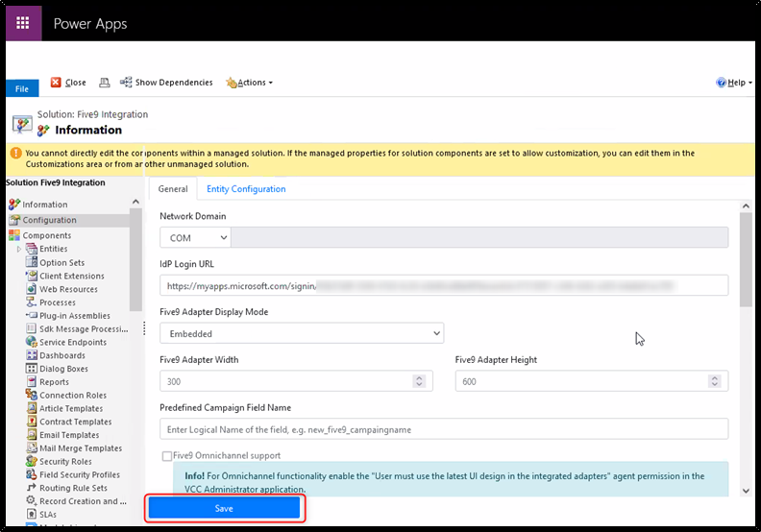Select Record Creation and ... in the tree
The height and width of the screenshot is (532, 761).
coord(83,501)
